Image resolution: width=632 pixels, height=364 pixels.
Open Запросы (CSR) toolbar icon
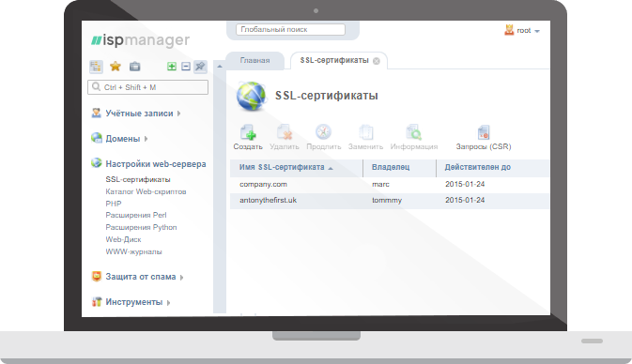tap(484, 132)
